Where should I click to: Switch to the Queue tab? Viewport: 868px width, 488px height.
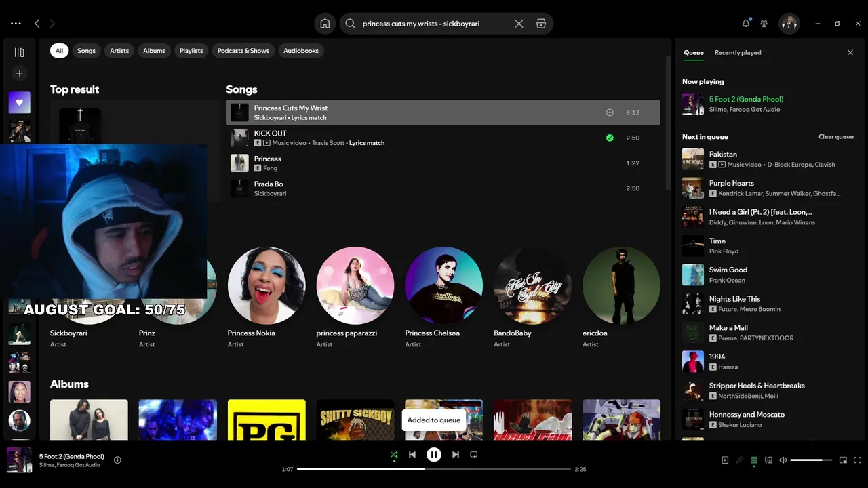[x=693, y=52]
